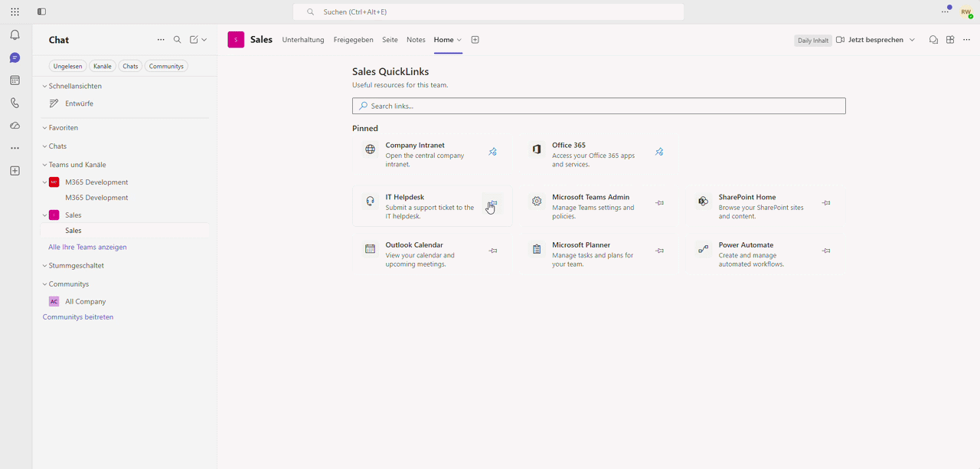Open the OneDrive cloud icon
The height and width of the screenshot is (469, 980).
(x=15, y=126)
